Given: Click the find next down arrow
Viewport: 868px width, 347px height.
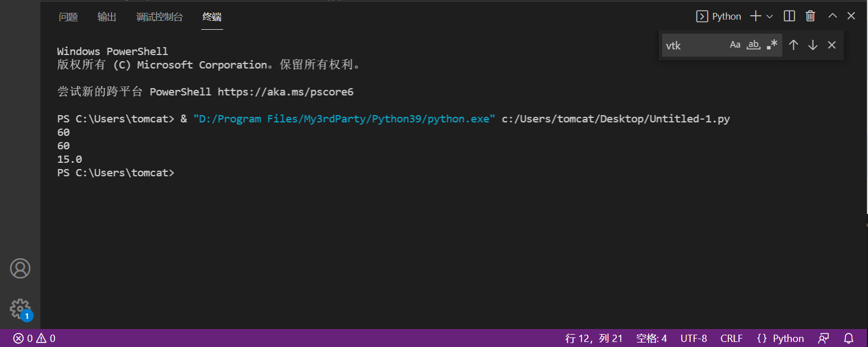Looking at the screenshot, I should pos(813,44).
